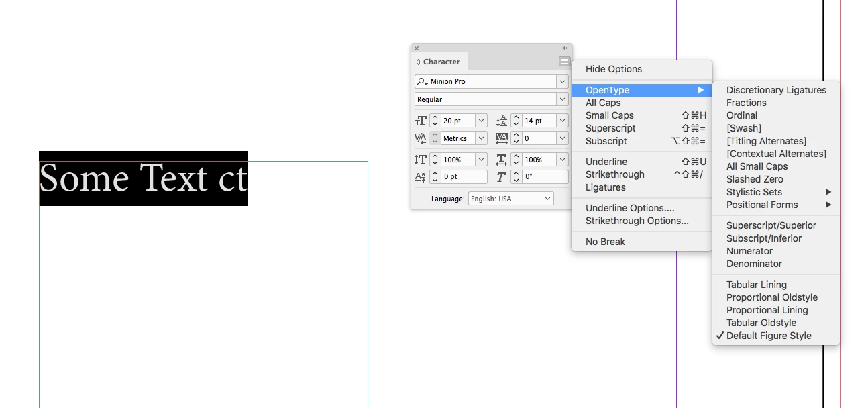Click the kerning V/A icon
The width and height of the screenshot is (868, 408).
coord(421,138)
